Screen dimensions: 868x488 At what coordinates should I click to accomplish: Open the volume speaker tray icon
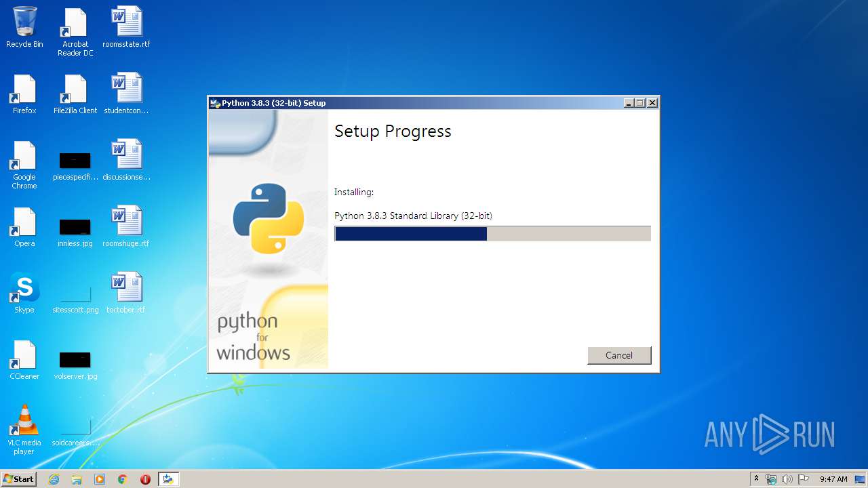(x=787, y=479)
